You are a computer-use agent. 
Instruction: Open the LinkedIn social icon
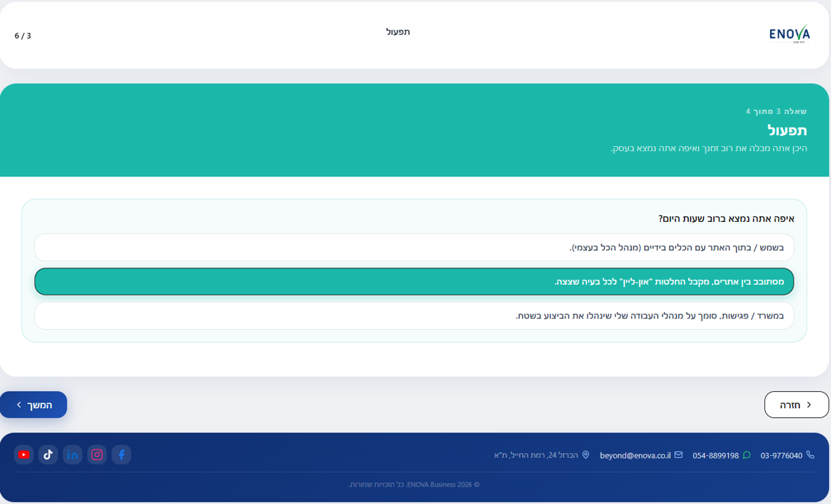(73, 455)
